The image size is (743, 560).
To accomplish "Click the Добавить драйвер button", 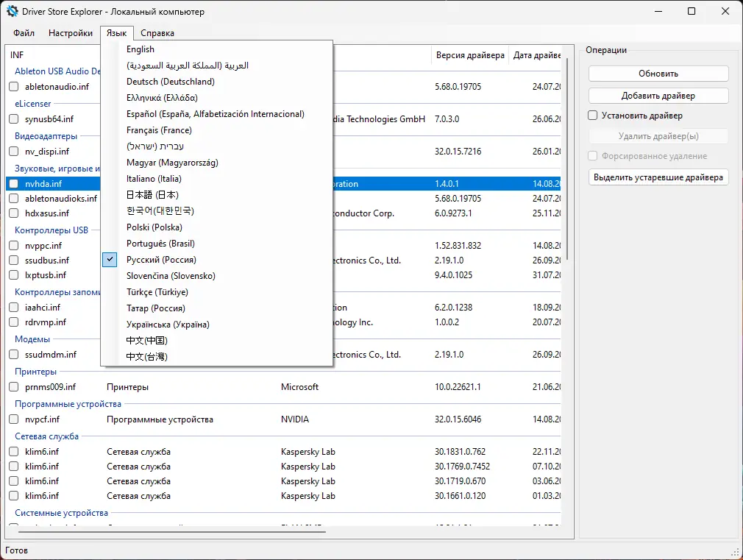I will [658, 95].
